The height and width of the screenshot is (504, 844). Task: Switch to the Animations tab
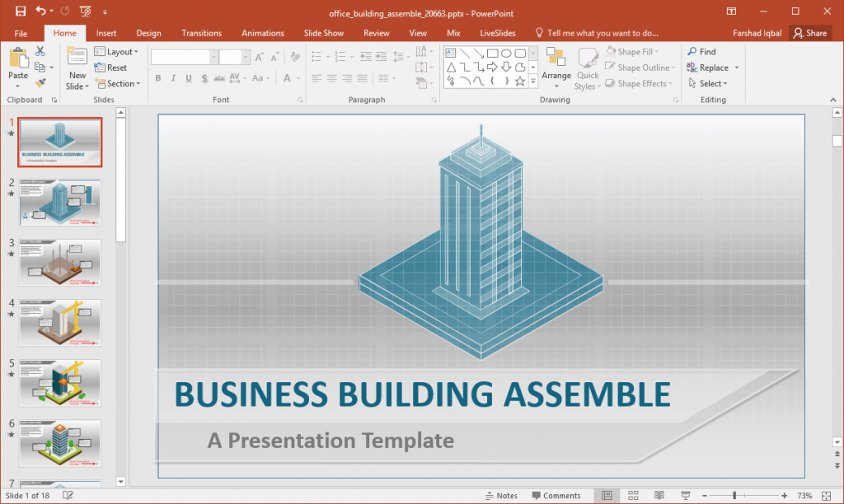262,33
